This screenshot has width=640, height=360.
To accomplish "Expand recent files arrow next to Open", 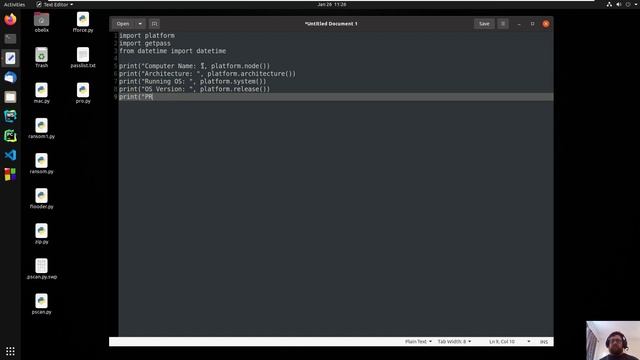I will (x=140, y=24).
